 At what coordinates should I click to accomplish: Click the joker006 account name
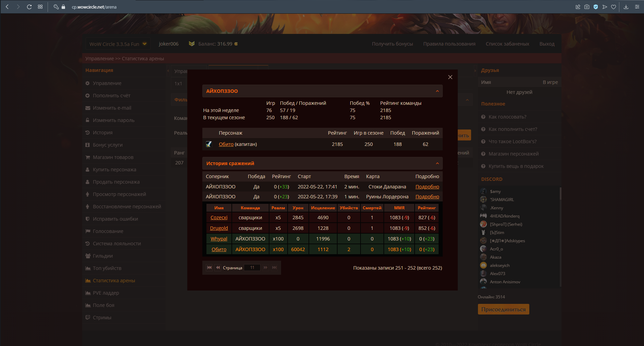[x=169, y=44]
